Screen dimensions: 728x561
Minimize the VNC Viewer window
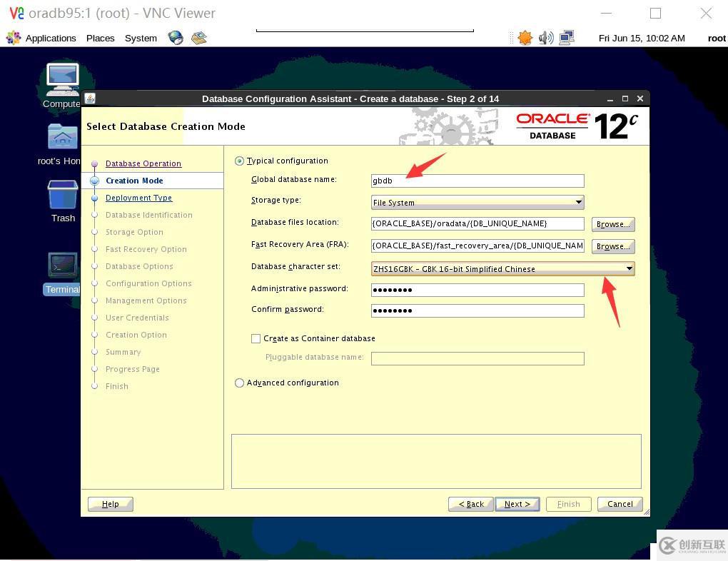click(607, 13)
